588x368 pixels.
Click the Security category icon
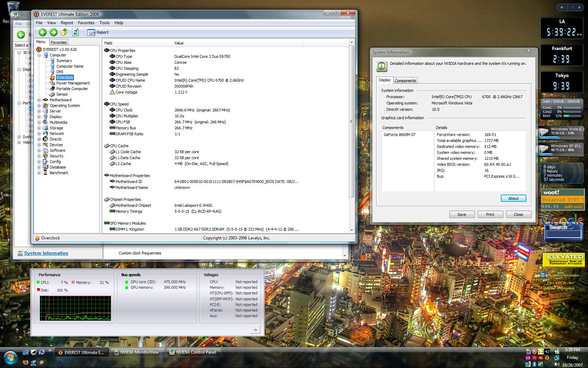[x=45, y=156]
